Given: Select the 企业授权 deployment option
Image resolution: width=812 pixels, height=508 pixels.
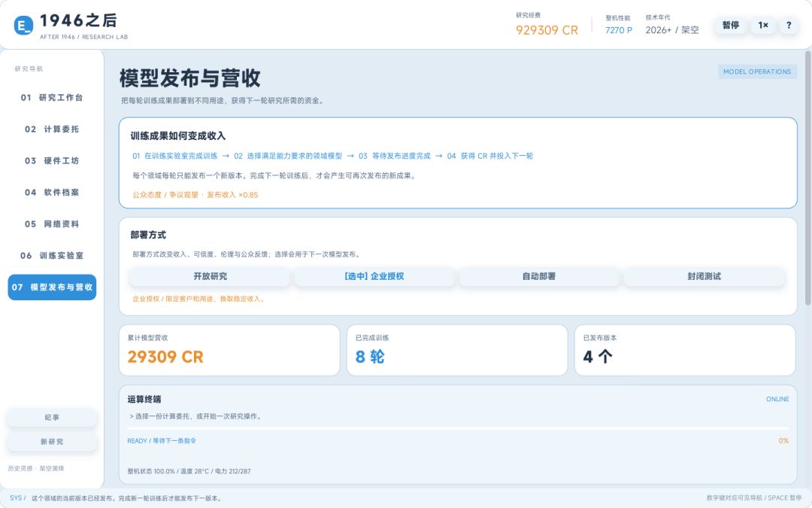Looking at the screenshot, I should point(374,276).
